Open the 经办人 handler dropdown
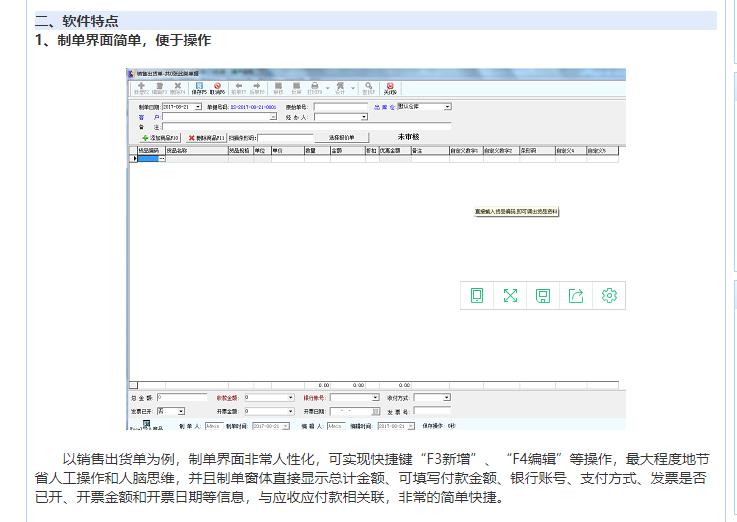 tap(364, 117)
